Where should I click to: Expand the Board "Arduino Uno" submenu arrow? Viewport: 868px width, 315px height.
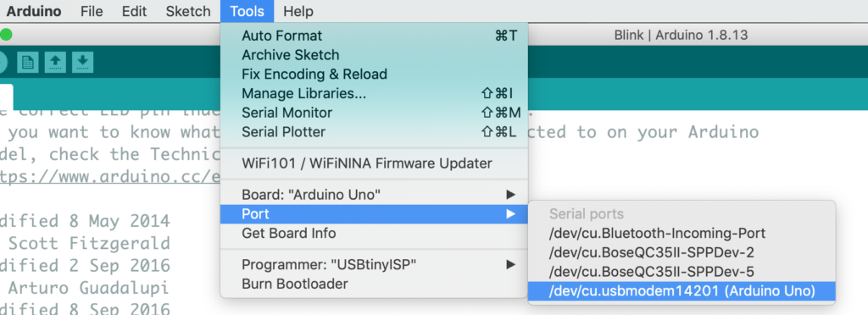click(x=510, y=195)
